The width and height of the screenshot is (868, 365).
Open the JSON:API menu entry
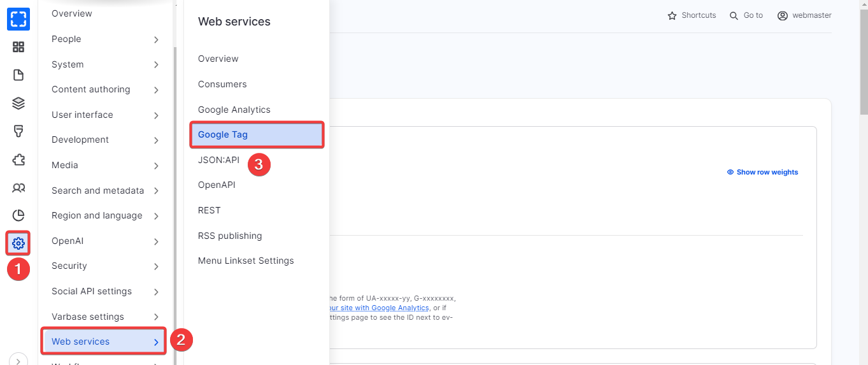[x=218, y=161]
